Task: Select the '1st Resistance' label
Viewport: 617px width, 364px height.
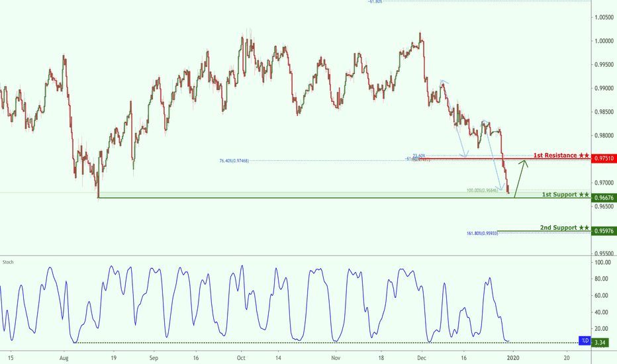Action: pos(561,156)
